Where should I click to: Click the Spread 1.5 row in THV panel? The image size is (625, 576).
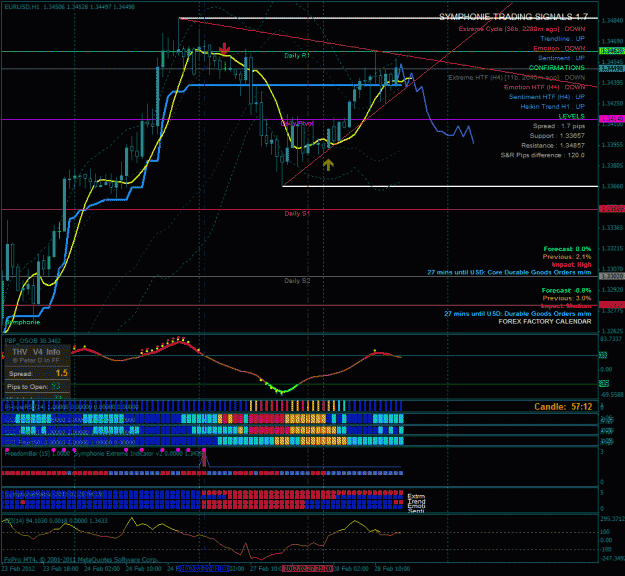(x=37, y=374)
